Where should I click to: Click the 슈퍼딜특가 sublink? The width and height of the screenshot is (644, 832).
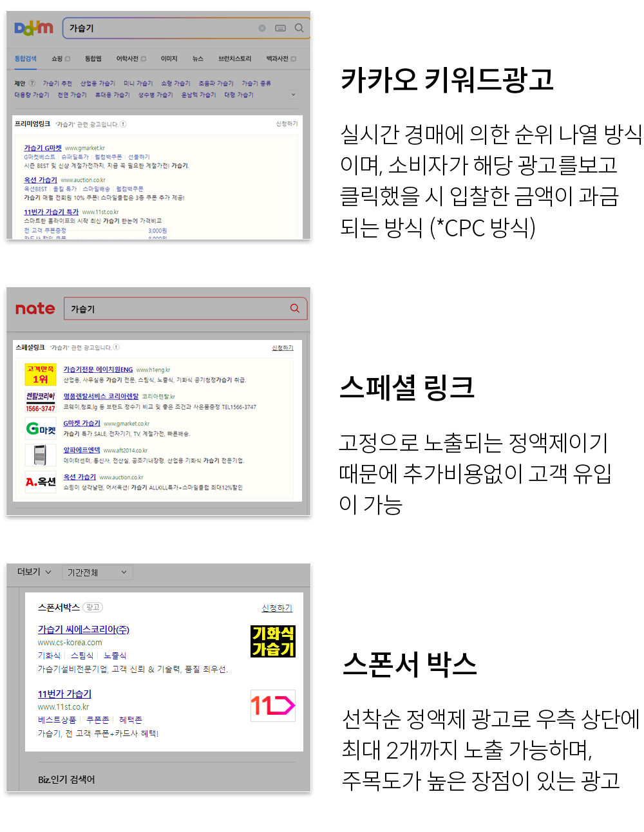tap(75, 156)
